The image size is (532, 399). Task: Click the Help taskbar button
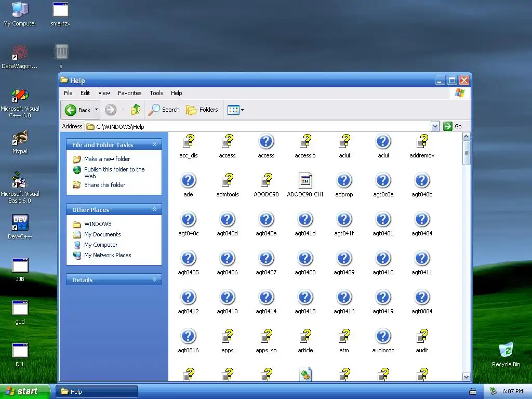[97, 392]
